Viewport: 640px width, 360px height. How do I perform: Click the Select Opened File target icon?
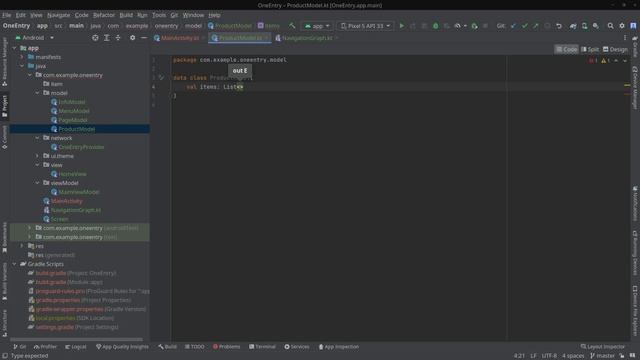coord(95,38)
